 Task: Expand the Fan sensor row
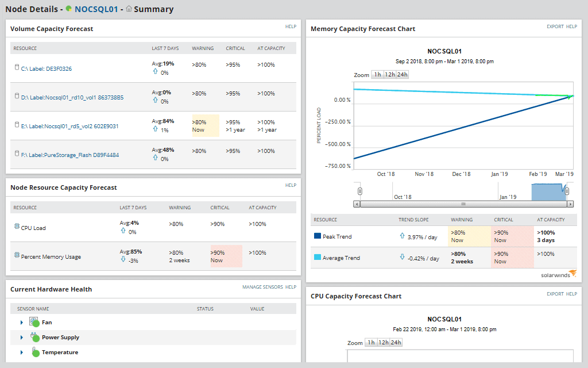23,322
